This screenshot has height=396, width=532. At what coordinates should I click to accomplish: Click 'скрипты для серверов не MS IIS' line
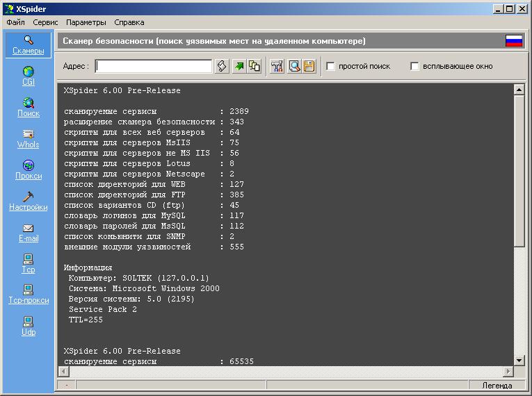152,154
